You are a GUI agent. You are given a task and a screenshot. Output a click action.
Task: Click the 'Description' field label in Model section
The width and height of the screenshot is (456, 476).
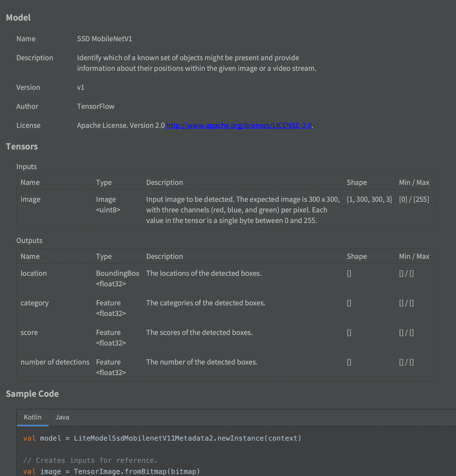point(35,58)
